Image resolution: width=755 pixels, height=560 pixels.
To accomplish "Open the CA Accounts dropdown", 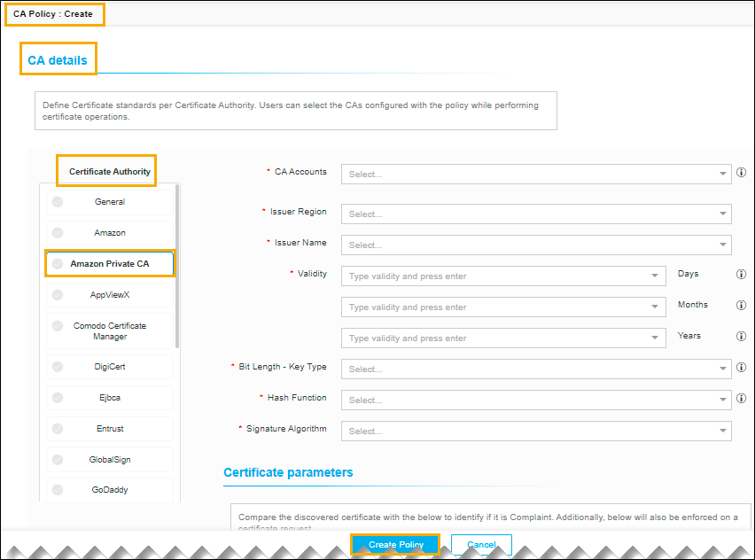I will pyautogui.click(x=536, y=175).
